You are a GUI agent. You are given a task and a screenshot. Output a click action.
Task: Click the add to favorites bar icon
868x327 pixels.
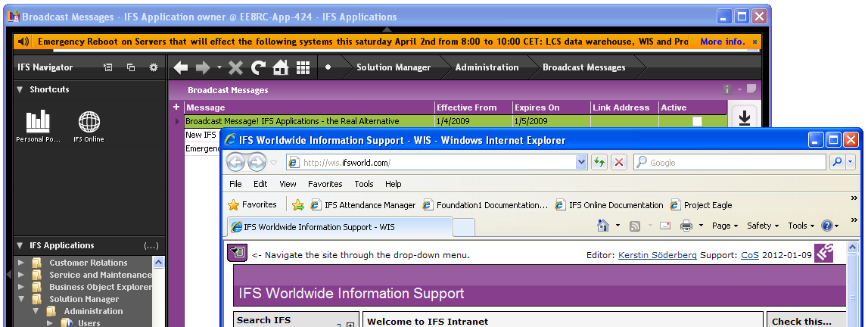(298, 205)
